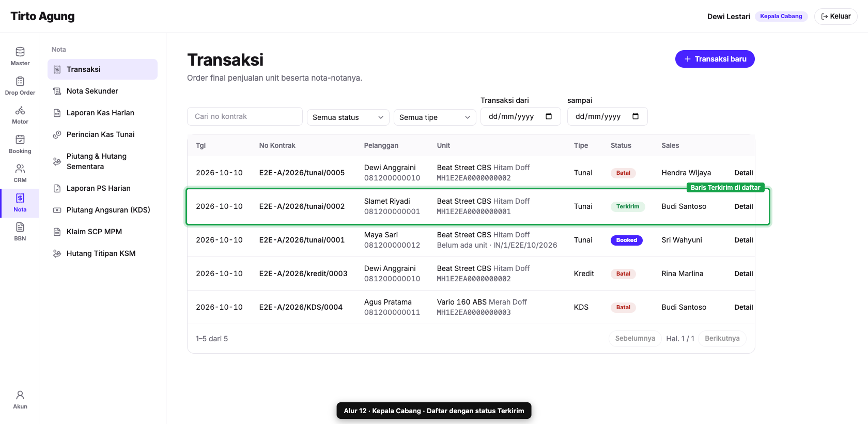The height and width of the screenshot is (424, 868).
Task: Click the Tirto Agung logo text
Action: coord(42,17)
